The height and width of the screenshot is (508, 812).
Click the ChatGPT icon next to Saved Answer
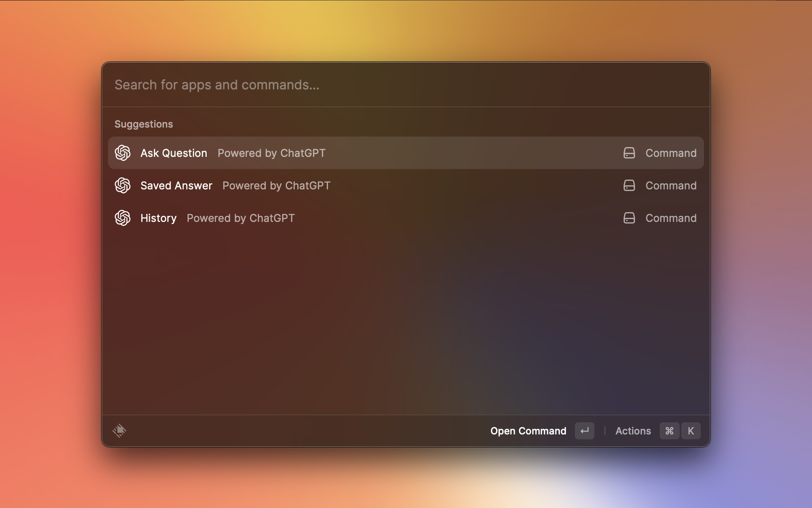click(123, 186)
